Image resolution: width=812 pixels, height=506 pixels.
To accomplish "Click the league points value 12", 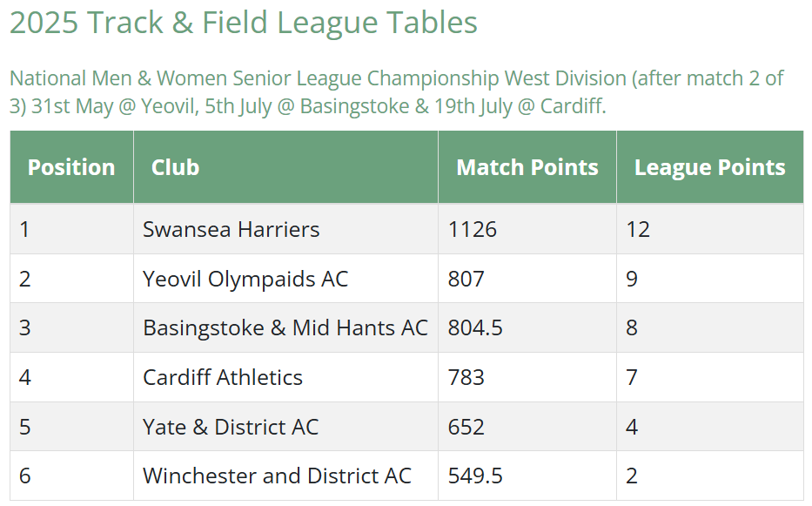I will (x=638, y=229).
